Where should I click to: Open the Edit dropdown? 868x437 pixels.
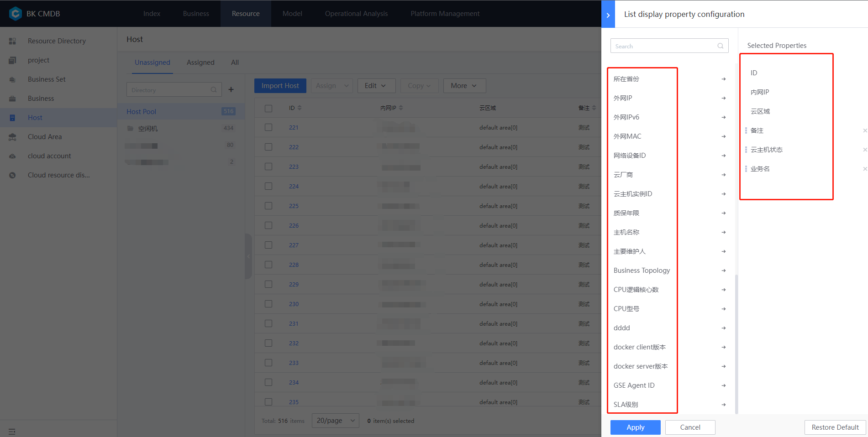(376, 85)
